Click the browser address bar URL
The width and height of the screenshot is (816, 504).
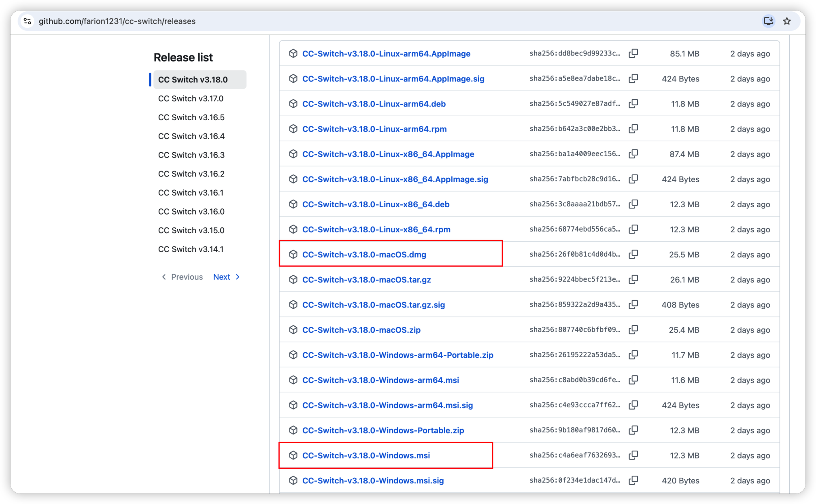pos(117,21)
